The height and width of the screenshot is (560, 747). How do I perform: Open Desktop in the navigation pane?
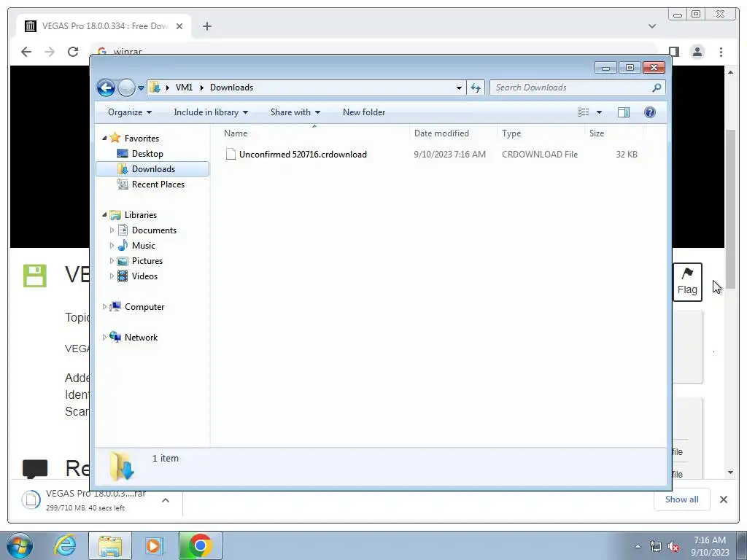[x=147, y=154]
